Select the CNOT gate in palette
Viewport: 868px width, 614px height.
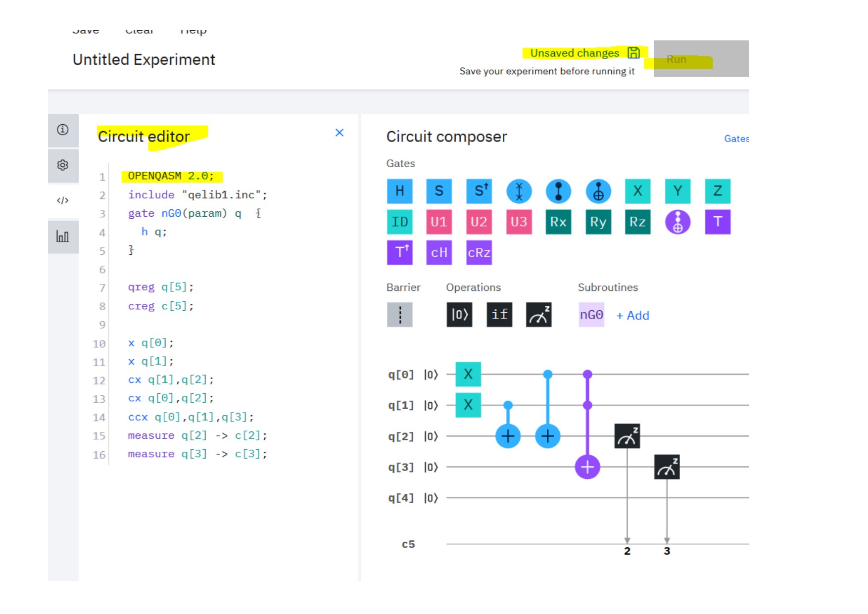pyautogui.click(x=598, y=191)
